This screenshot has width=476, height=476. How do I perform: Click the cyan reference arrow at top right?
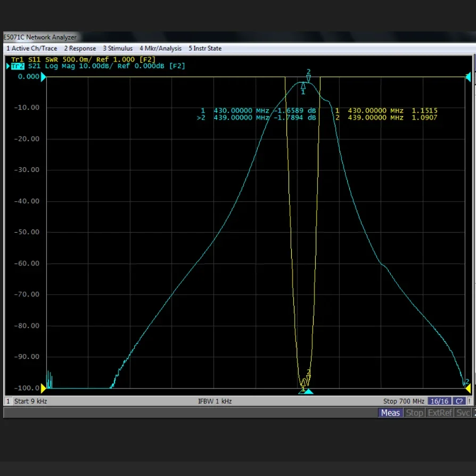coord(468,77)
